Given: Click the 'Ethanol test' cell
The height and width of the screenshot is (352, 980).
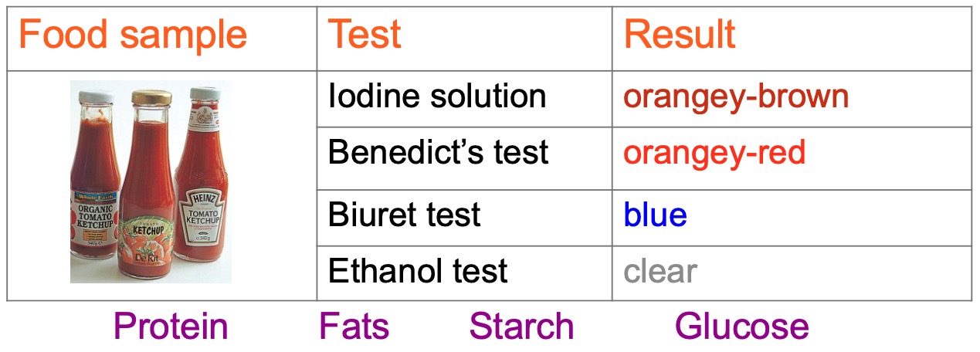Looking at the screenshot, I should pos(418,271).
